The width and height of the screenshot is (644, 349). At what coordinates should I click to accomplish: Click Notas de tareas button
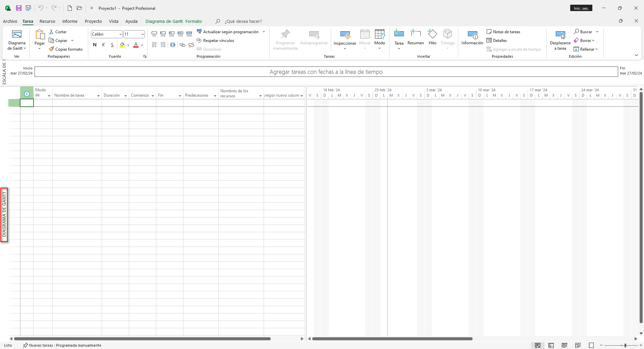tap(503, 32)
